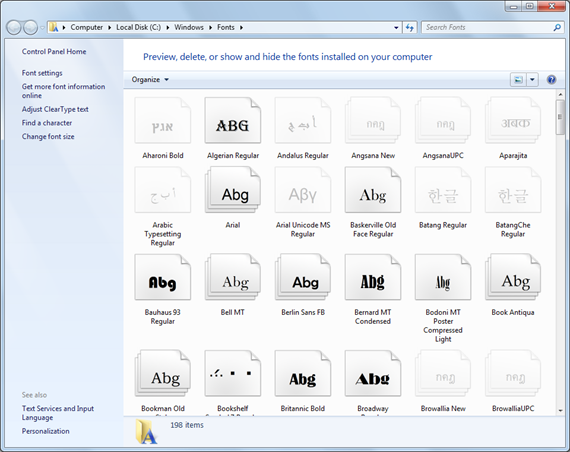Select the BrowalliaUPC font icon
Screen dimensions: 570x452
coord(513,373)
